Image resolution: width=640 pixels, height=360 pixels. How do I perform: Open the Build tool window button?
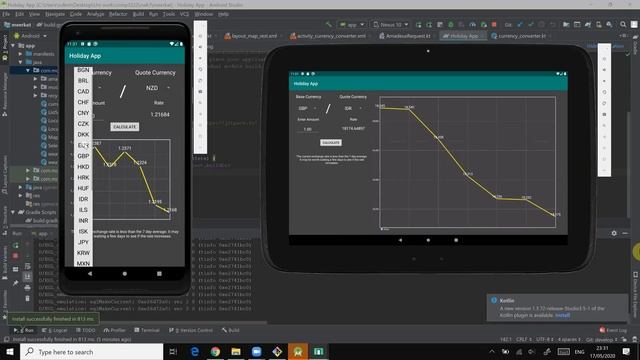[x=231, y=330]
